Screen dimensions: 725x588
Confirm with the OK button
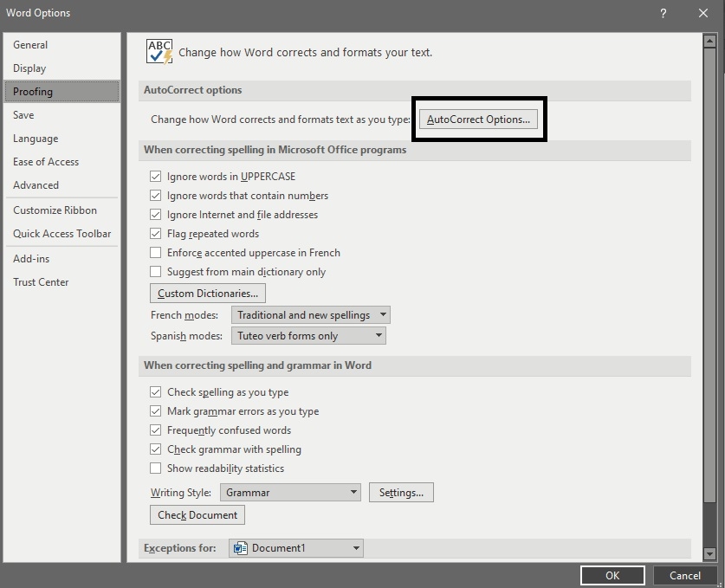click(x=612, y=576)
